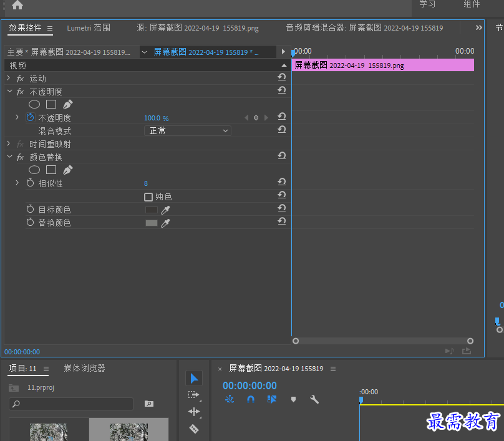Switch to the 音频剪辑混合器 tab
The width and height of the screenshot is (504, 441).
364,28
